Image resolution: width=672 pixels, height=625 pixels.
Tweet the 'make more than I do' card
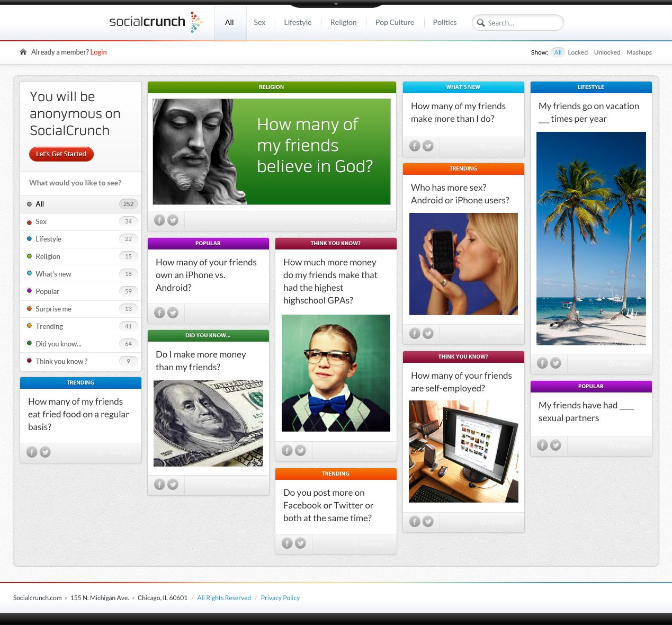(428, 146)
